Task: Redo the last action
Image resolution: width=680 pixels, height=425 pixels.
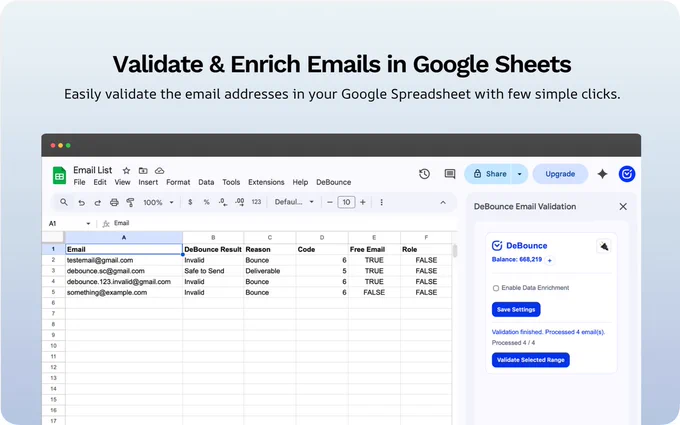Action: (98, 203)
